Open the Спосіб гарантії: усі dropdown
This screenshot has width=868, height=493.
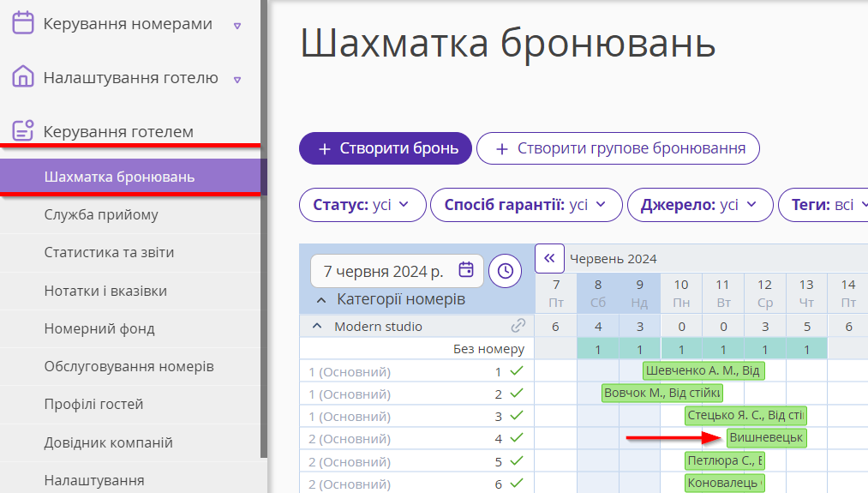(526, 205)
